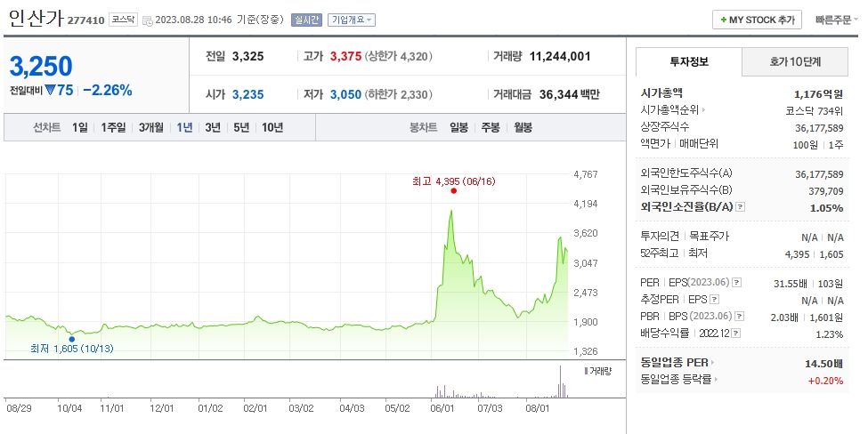Viewport: 868px width, 434px height.
Task: Select the 10년 line chart period
Action: click(x=272, y=128)
